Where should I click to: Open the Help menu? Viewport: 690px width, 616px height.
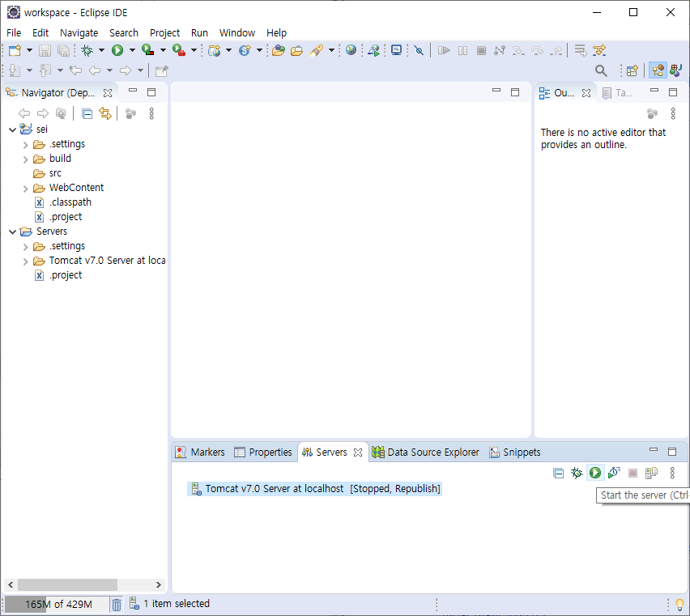(x=276, y=33)
